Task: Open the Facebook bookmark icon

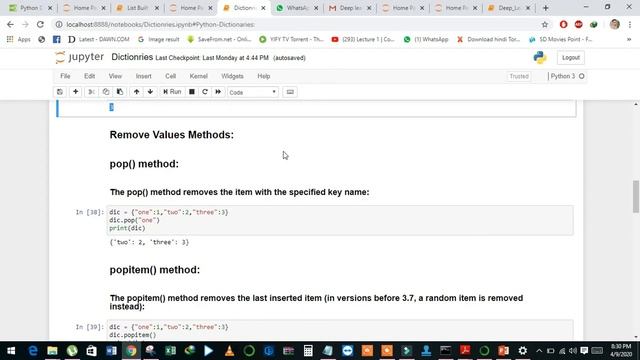Action: 56,39
